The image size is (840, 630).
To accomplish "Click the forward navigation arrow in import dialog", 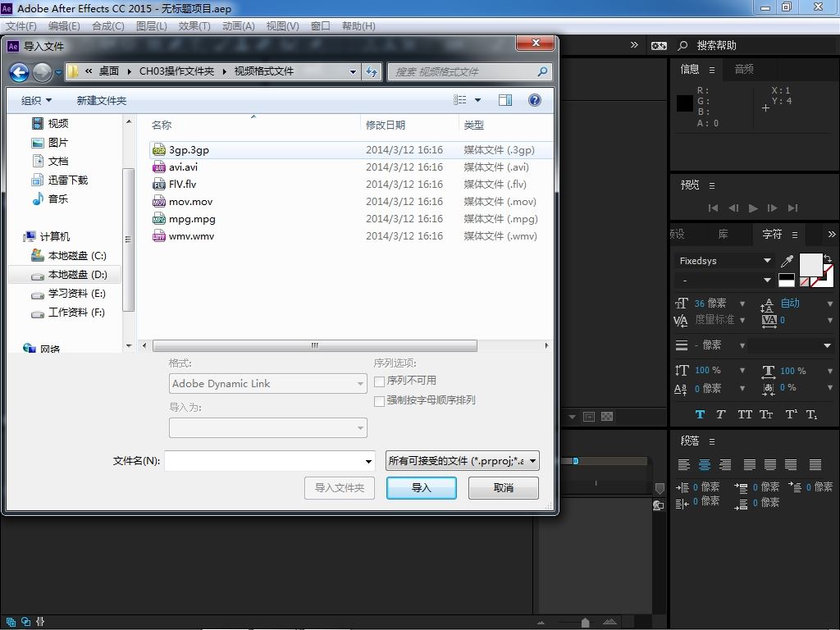I will [43, 72].
